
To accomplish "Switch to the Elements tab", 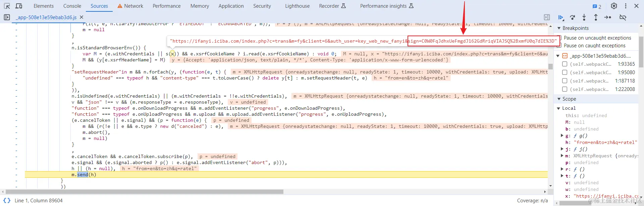I will click(44, 6).
